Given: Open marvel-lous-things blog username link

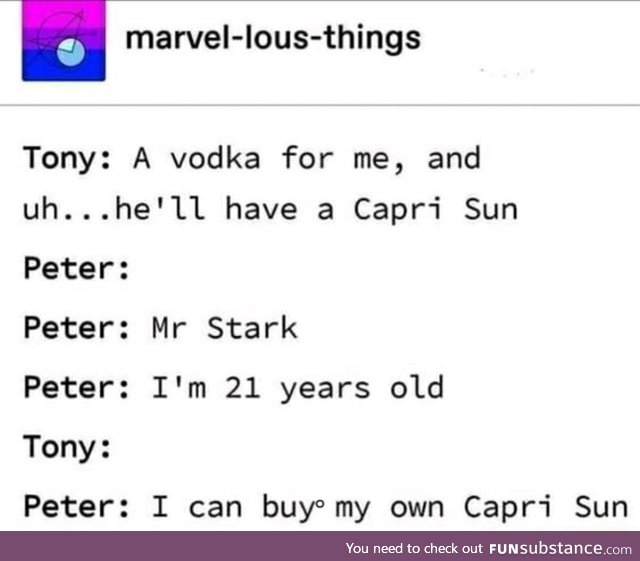Looking at the screenshot, I should (x=273, y=39).
